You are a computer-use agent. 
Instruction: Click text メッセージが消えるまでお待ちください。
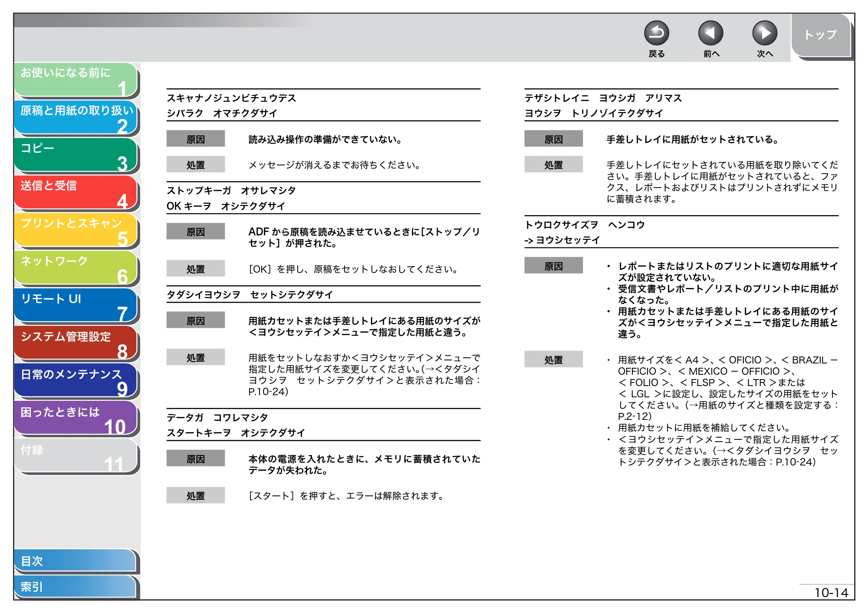[x=335, y=165]
